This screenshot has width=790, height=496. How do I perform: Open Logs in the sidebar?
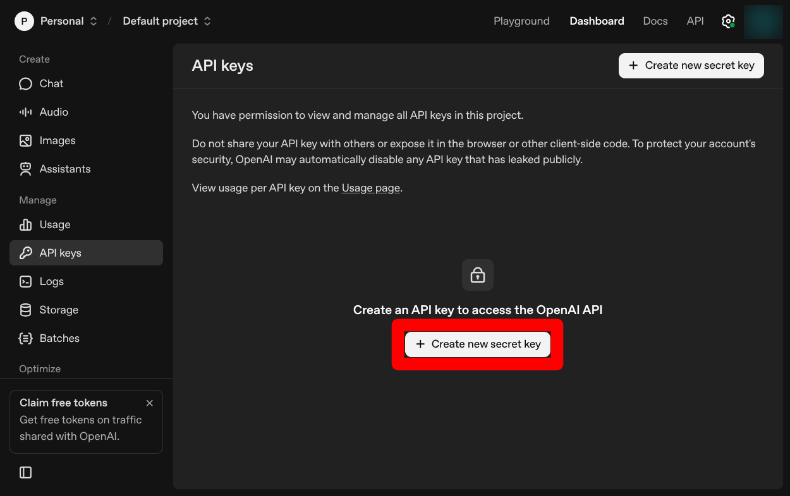tap(86, 281)
